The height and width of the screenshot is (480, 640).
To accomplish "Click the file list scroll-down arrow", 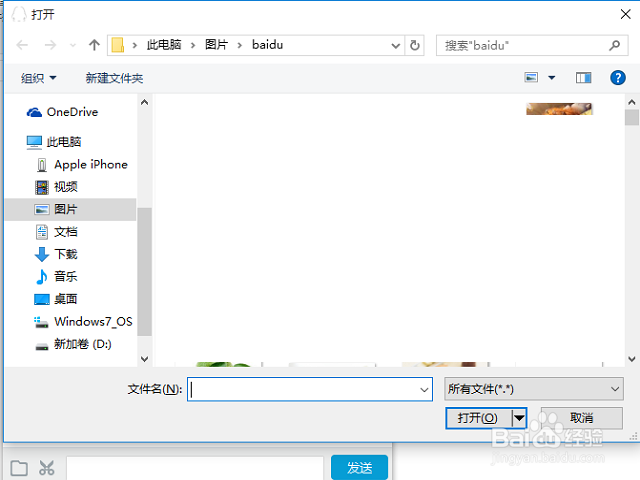I will point(632,359).
